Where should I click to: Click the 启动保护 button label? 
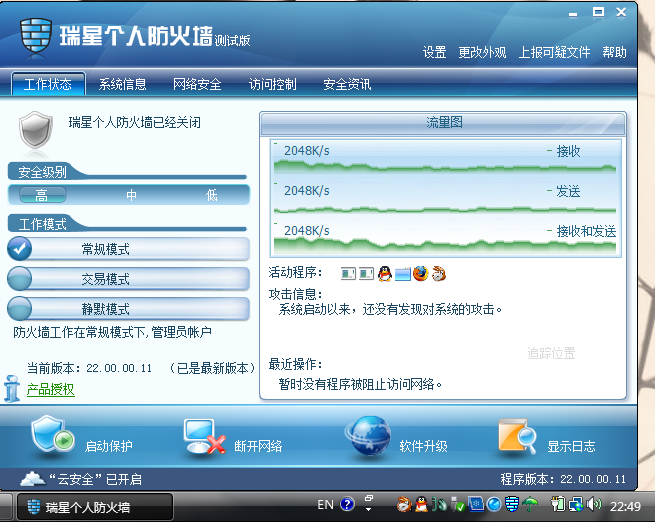[x=109, y=446]
